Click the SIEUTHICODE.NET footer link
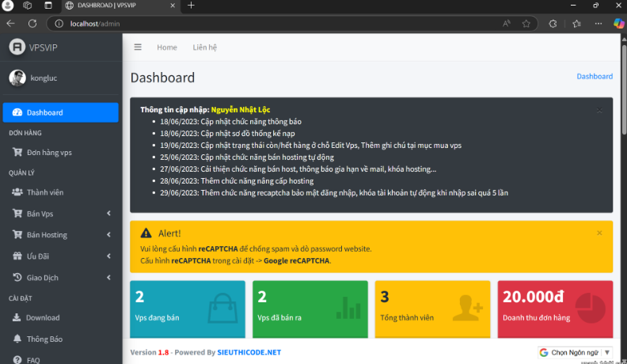Screen dimensions: 627x364 (x=249, y=352)
